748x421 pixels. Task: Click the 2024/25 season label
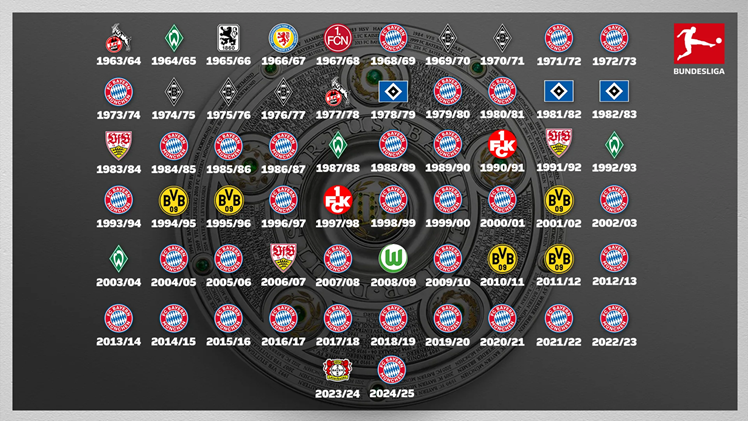click(392, 394)
